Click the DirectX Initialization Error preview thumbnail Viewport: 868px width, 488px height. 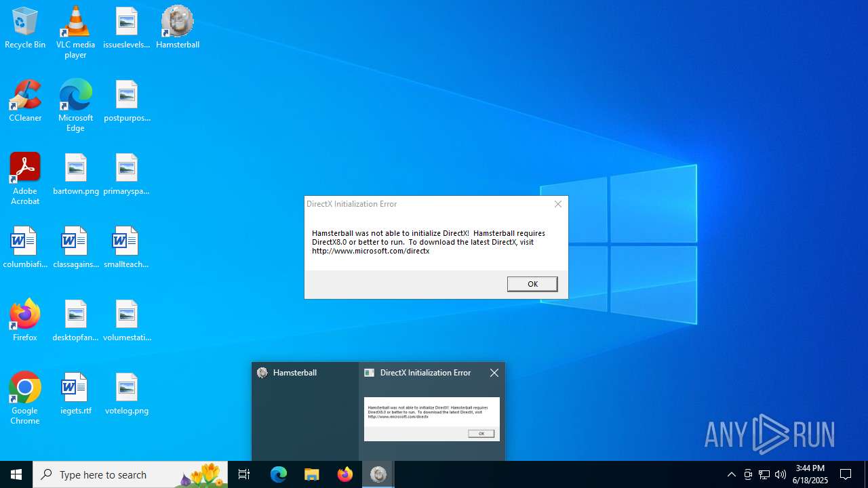432,419
